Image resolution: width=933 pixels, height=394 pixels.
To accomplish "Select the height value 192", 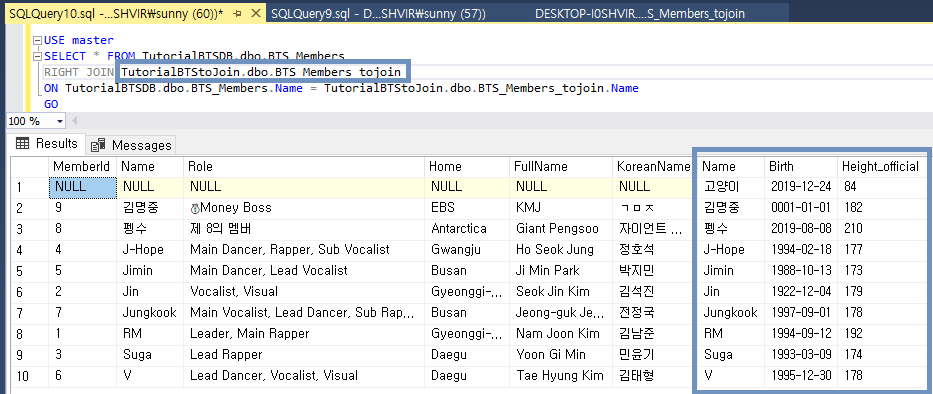I will tap(881, 333).
